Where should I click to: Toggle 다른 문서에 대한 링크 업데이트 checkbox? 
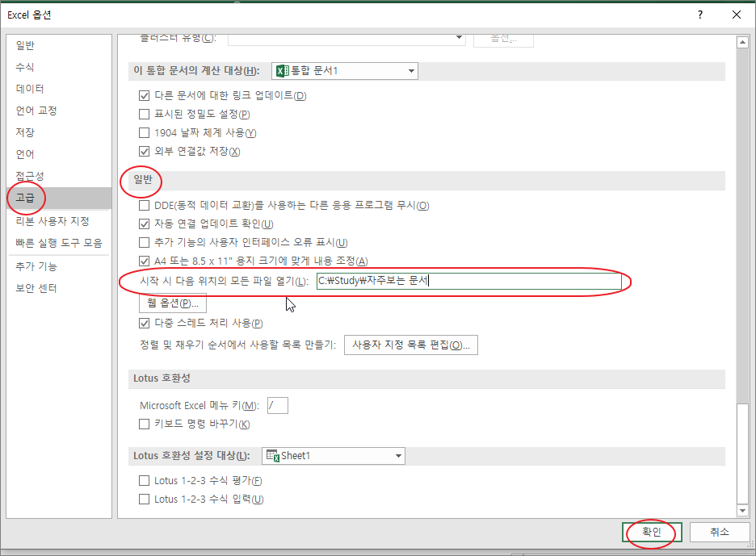[x=144, y=95]
